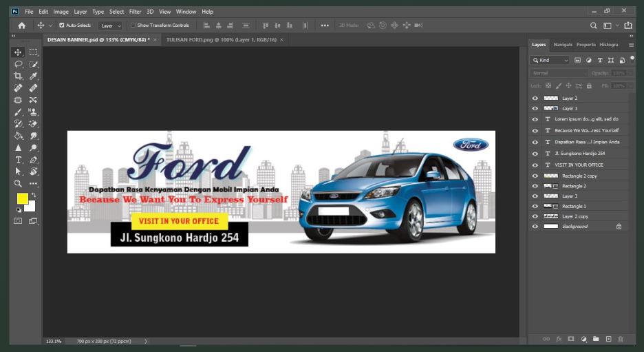Select the Clone Stamp tool
644x352 pixels.
[33, 112]
